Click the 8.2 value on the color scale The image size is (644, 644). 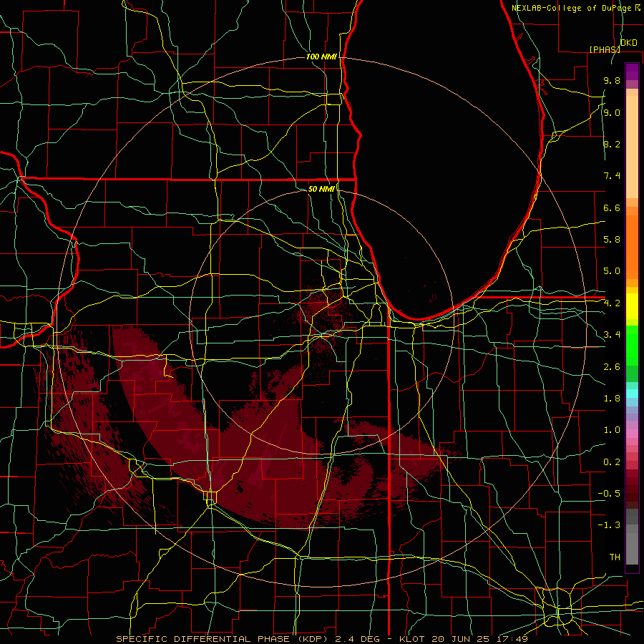pos(612,144)
